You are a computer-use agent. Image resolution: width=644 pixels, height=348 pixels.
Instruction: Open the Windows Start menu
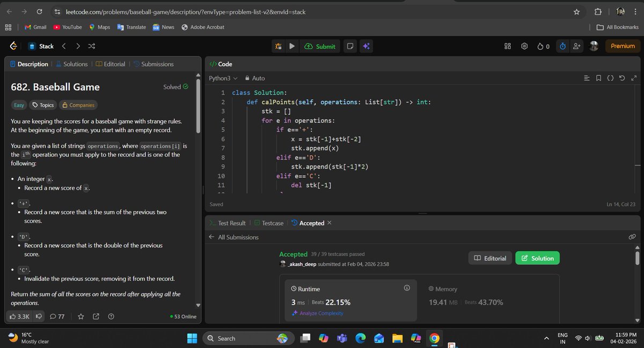193,338
